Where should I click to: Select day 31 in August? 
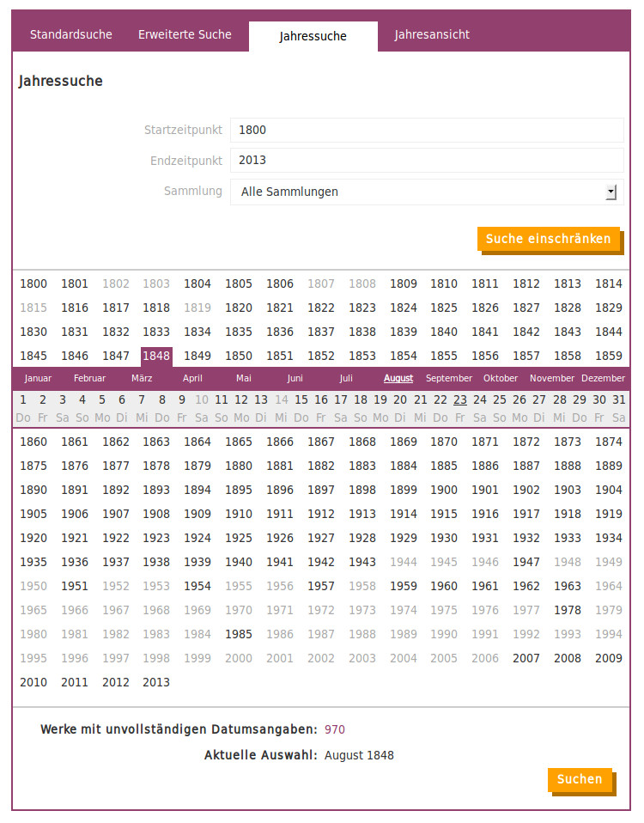[619, 400]
